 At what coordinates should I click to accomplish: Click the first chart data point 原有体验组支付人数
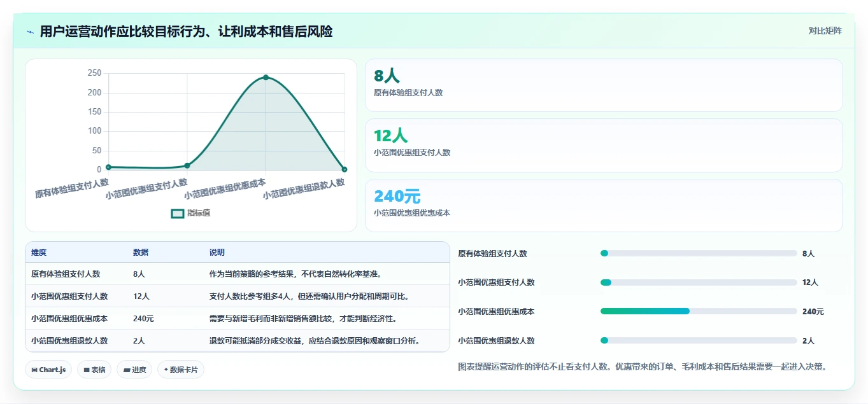click(x=108, y=167)
